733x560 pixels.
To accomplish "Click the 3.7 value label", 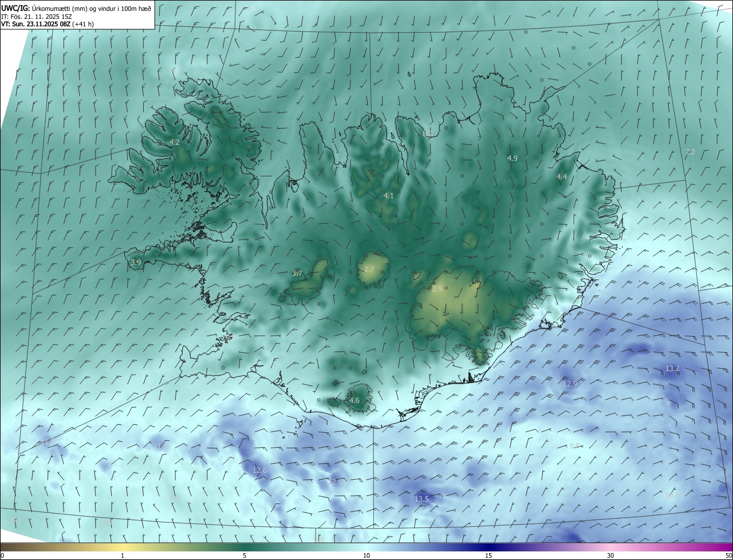I will pyautogui.click(x=297, y=274).
